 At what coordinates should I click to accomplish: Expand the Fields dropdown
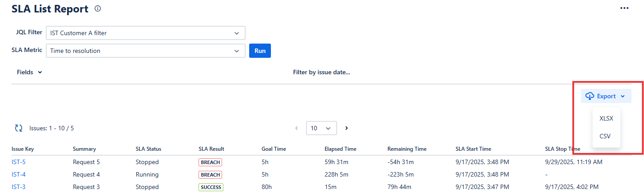click(x=29, y=72)
